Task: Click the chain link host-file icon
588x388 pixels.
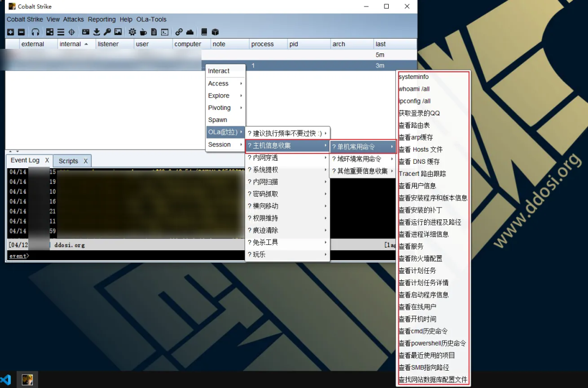Action: tap(179, 32)
